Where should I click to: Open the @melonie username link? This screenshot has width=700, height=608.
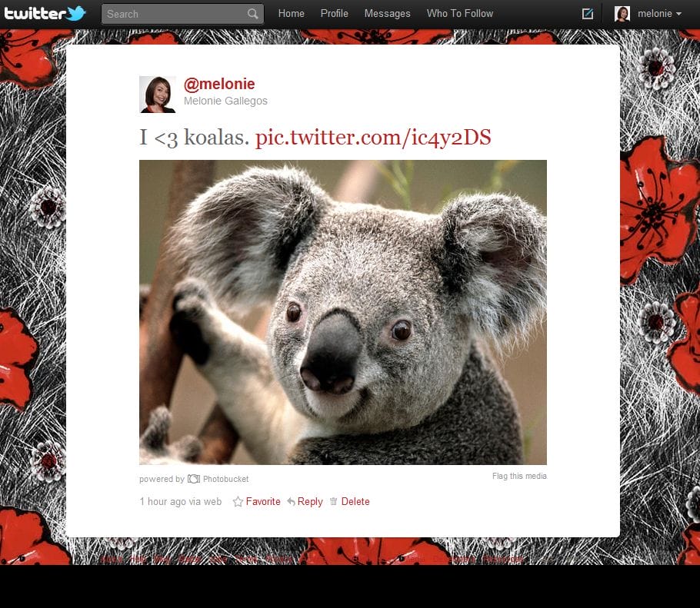click(x=219, y=84)
